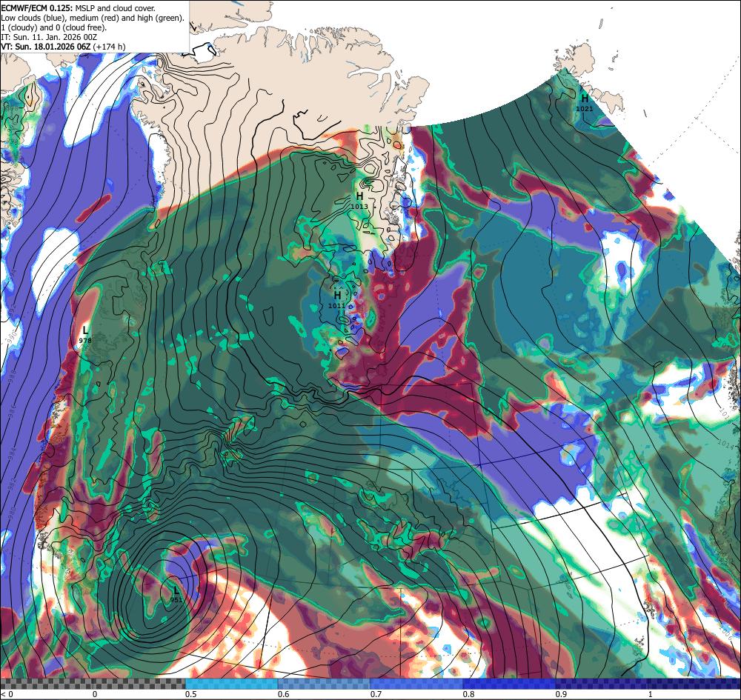This screenshot has width=741, height=700.
Task: Click the 0.7 to 0.8 colorbar segment
Action: tap(416, 684)
